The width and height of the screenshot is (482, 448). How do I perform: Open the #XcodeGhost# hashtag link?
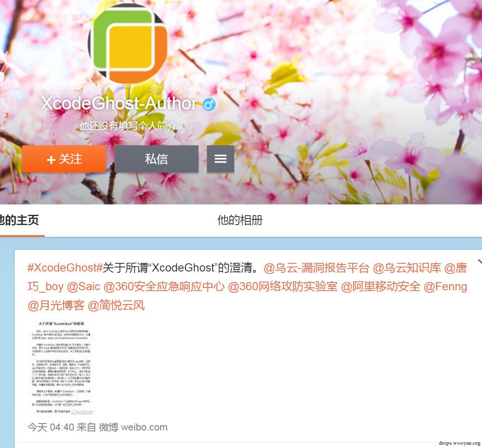(x=65, y=267)
